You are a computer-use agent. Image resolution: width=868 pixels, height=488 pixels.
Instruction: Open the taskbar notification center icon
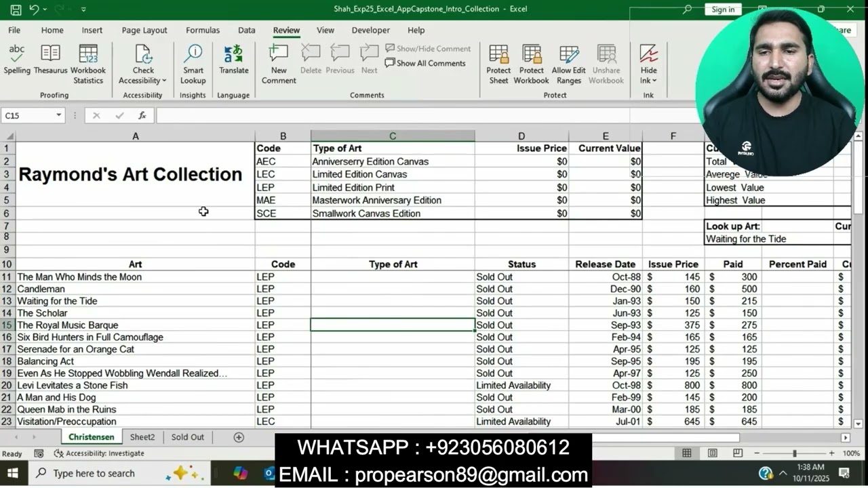pos(844,473)
